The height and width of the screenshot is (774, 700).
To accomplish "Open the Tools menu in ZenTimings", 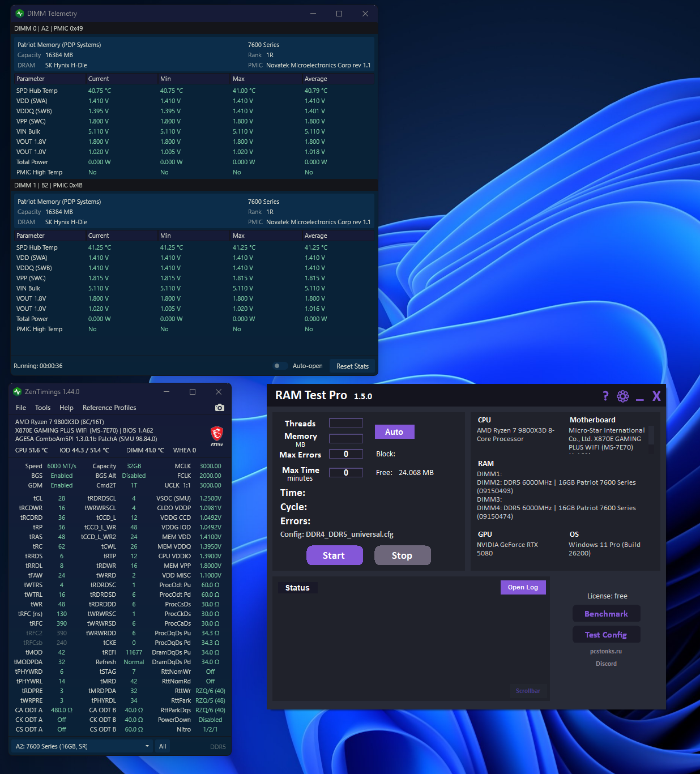I will pos(43,408).
